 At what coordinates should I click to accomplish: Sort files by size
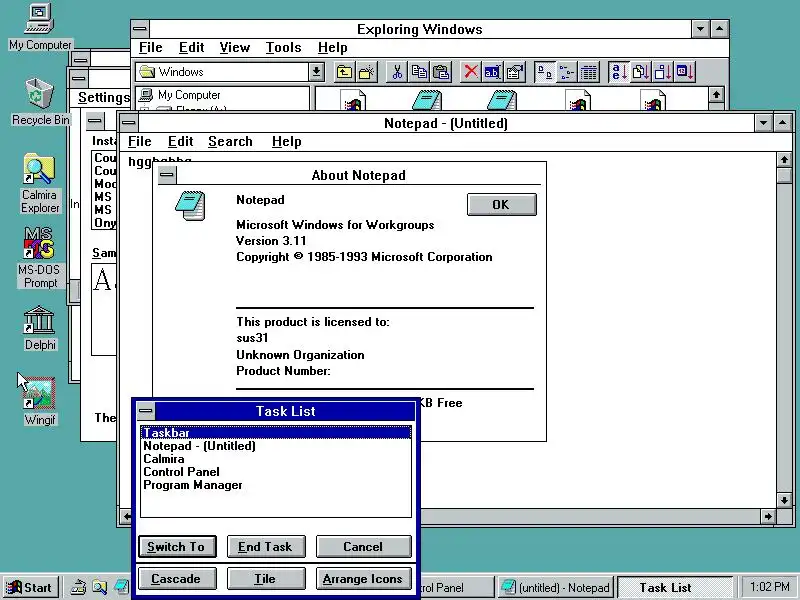(663, 72)
